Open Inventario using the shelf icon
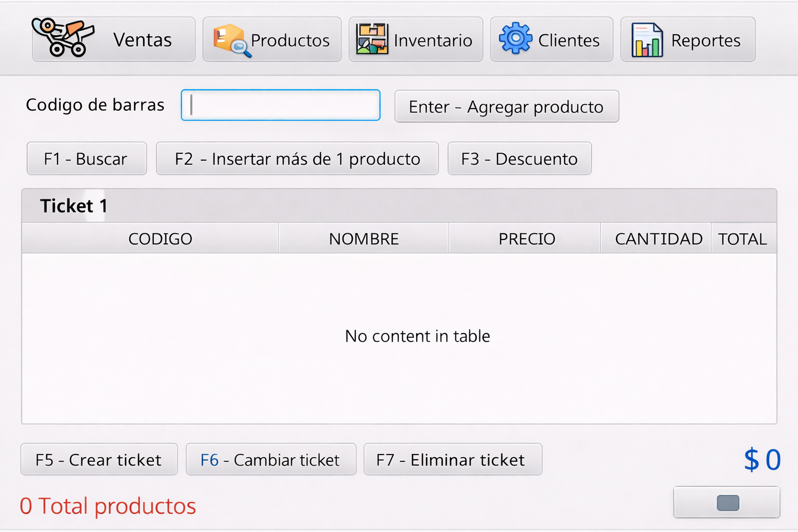798x532 pixels. tap(371, 38)
